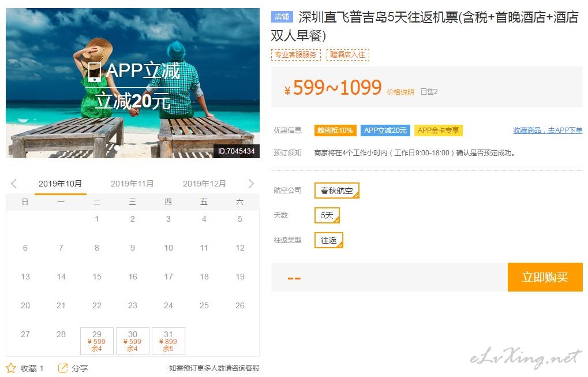The image size is (588, 377).
Task: Click 蜂蜜抵10% discount tag
Action: [x=335, y=130]
